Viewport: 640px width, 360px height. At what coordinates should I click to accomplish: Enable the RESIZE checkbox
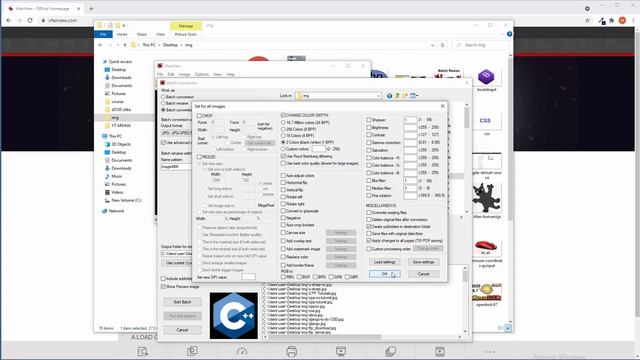[x=199, y=157]
